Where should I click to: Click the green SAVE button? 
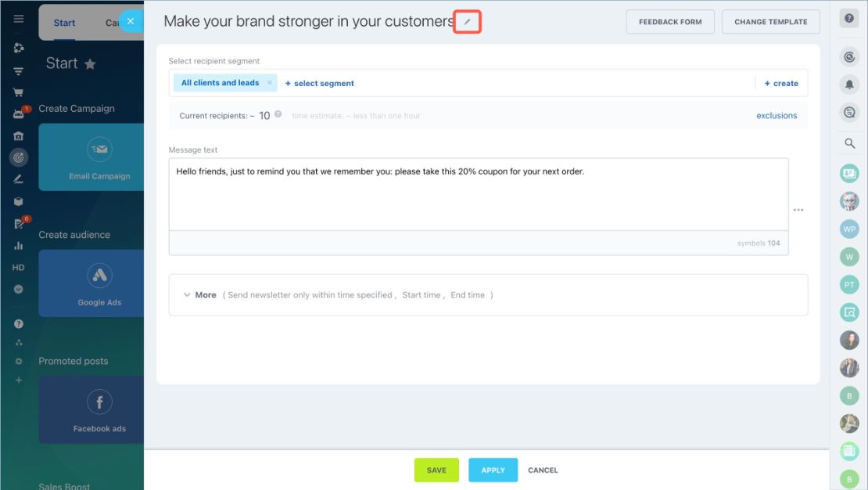tap(436, 470)
